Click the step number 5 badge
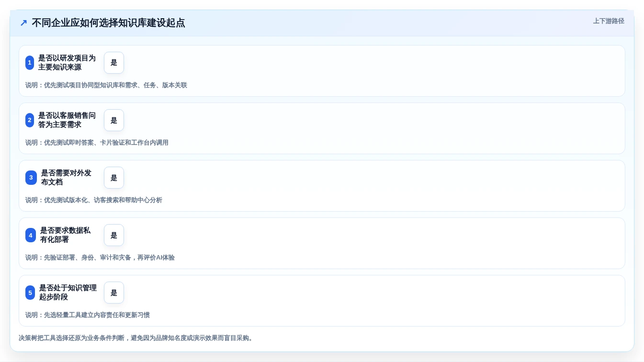The height and width of the screenshot is (362, 644). pos(30,293)
